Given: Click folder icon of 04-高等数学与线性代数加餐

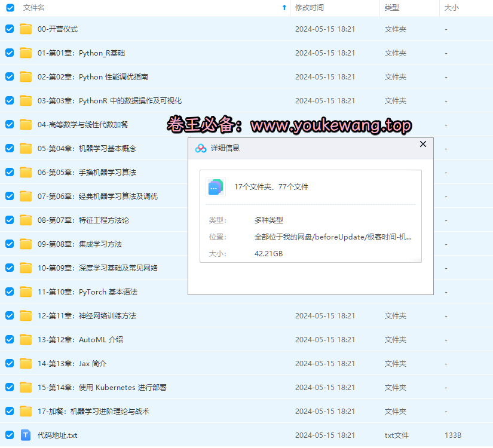Looking at the screenshot, I should pyautogui.click(x=26, y=124).
